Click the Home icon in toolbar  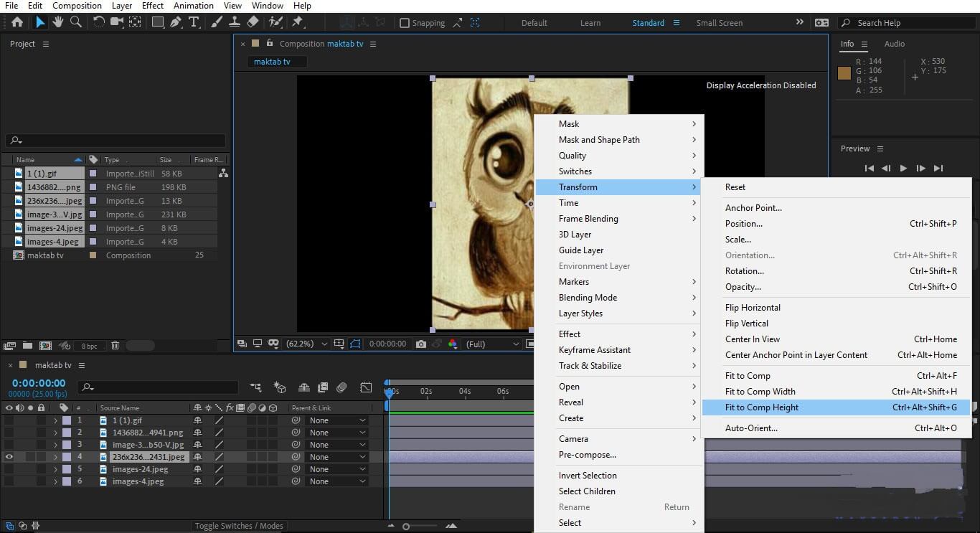(17, 22)
